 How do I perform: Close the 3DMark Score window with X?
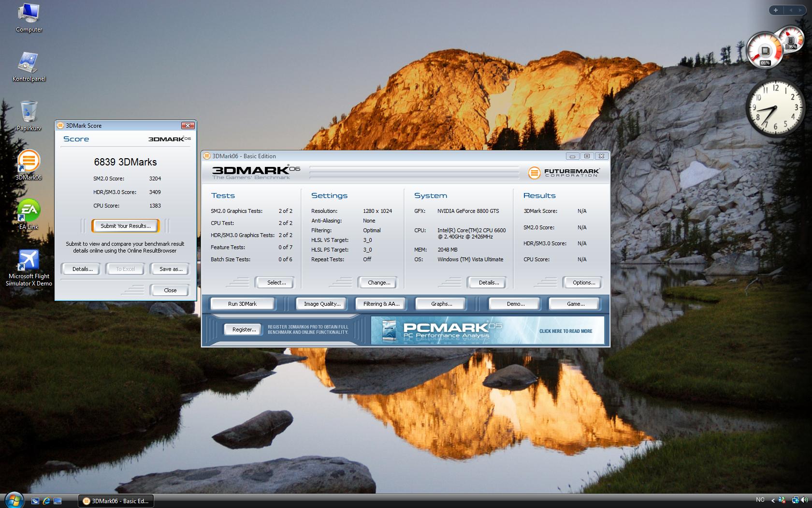tap(188, 125)
